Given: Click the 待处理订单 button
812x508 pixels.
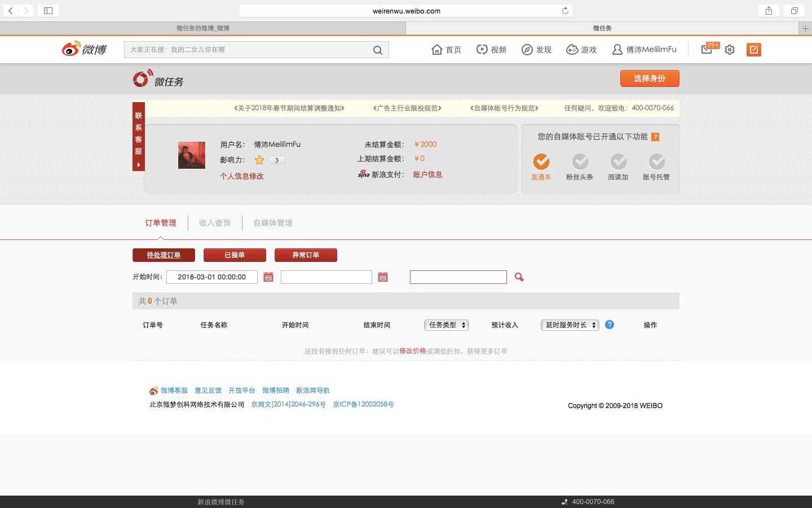Looking at the screenshot, I should [x=164, y=255].
